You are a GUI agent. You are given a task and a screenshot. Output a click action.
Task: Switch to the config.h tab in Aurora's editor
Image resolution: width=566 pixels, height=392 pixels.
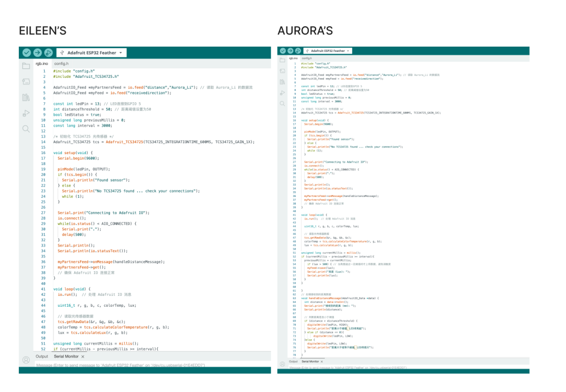[x=308, y=58]
